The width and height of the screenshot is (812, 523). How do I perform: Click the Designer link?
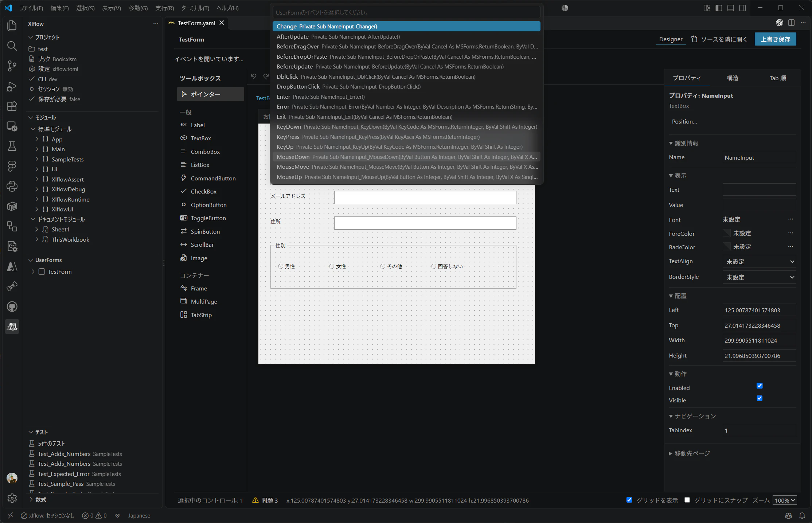coord(671,39)
